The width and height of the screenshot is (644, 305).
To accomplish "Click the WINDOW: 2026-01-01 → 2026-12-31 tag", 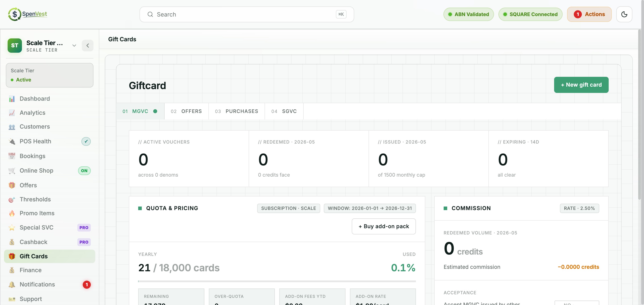I will (x=369, y=208).
